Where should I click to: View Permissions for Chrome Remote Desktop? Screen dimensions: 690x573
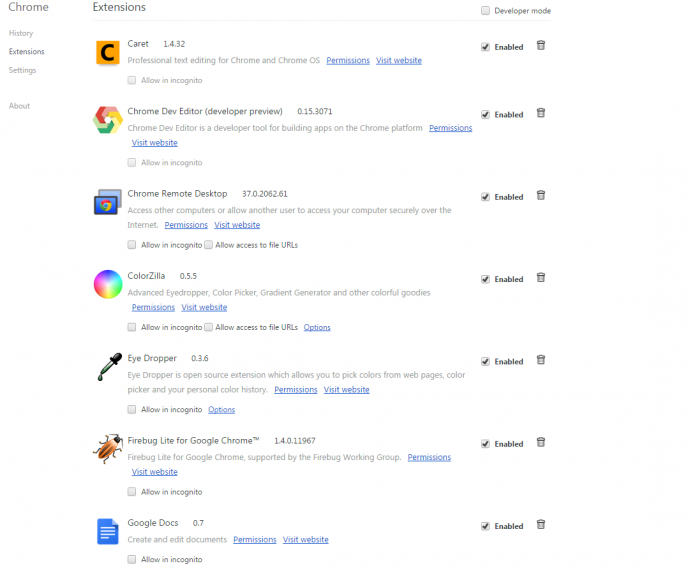(x=186, y=225)
